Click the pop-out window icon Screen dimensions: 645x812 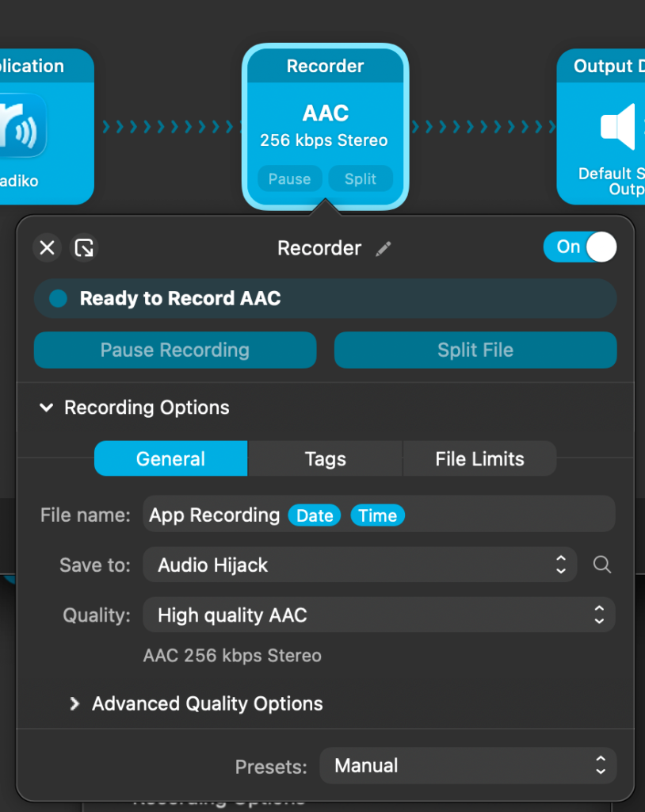83,248
